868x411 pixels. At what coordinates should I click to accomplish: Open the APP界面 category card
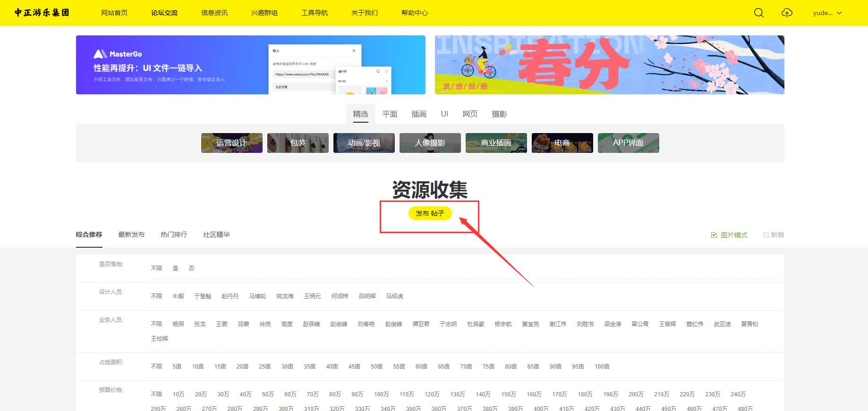tap(629, 143)
